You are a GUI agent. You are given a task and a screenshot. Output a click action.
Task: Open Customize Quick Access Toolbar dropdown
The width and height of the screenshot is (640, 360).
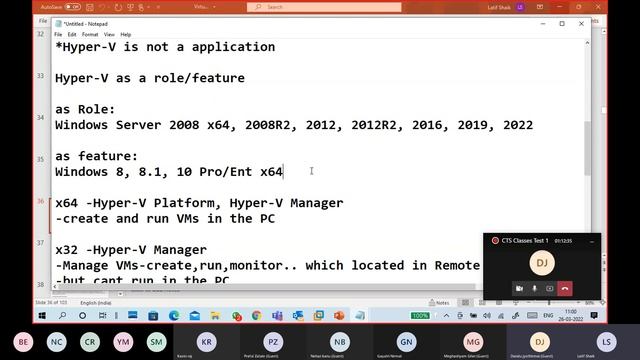click(158, 7)
